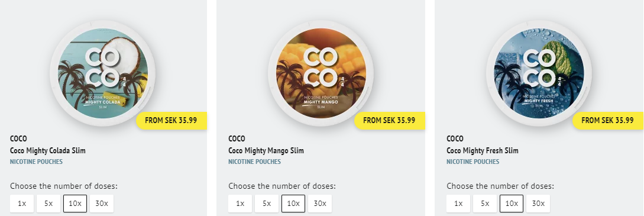Open the Coco Mighty Fresh Slim title link

483,150
